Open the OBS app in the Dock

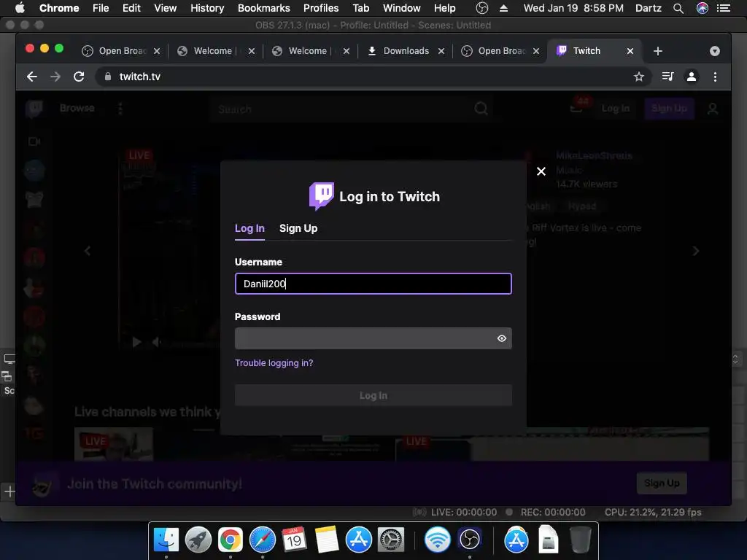click(470, 539)
